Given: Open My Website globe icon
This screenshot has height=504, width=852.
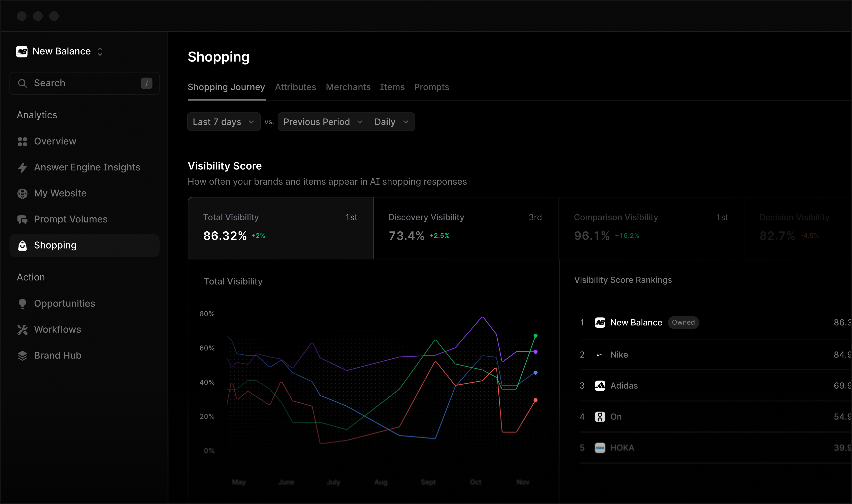Looking at the screenshot, I should (x=23, y=193).
